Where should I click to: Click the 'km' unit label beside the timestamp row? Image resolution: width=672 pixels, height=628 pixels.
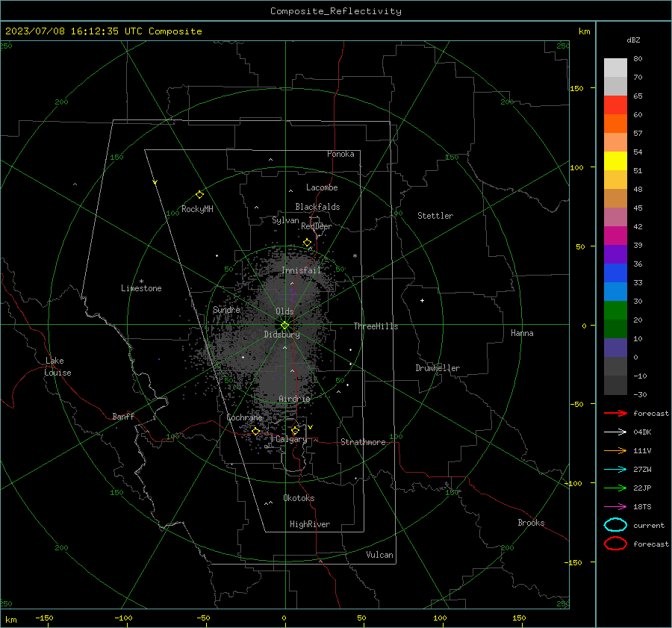coord(584,31)
